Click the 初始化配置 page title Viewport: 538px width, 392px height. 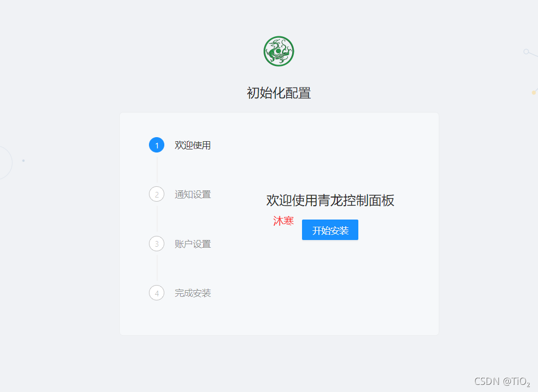pos(278,93)
